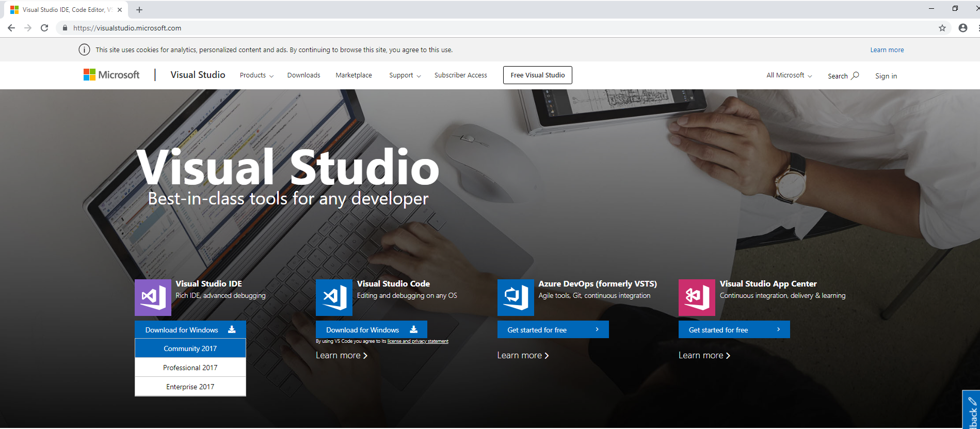Click the blue Visual Studio Code logo
The image size is (980, 429).
pos(334,297)
